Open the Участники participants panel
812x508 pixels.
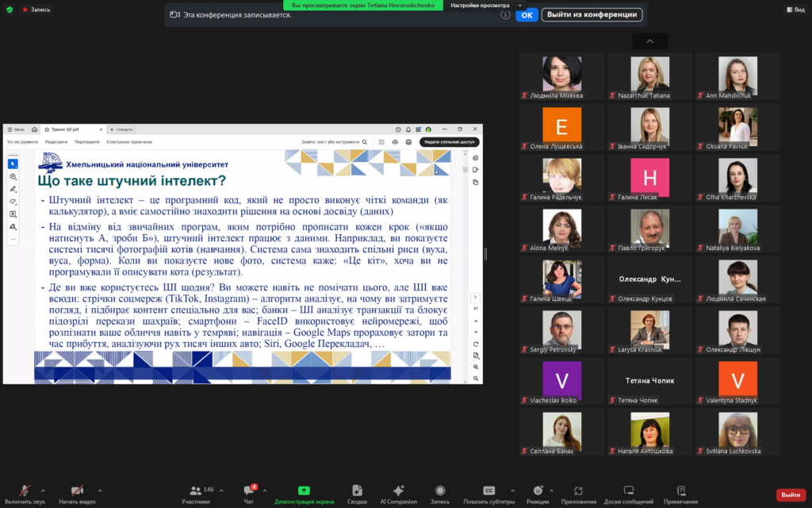(196, 494)
